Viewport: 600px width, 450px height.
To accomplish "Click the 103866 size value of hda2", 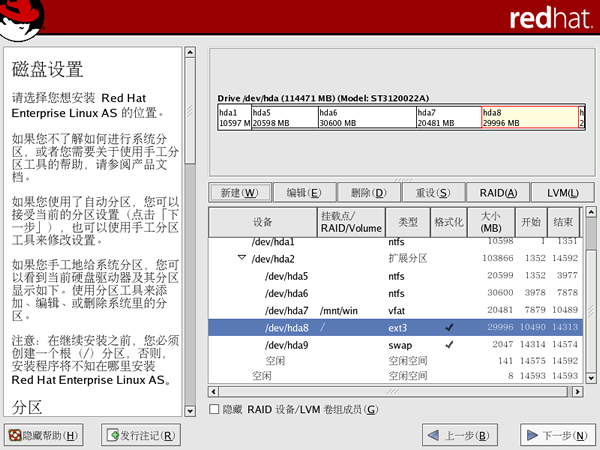I will pyautogui.click(x=497, y=258).
